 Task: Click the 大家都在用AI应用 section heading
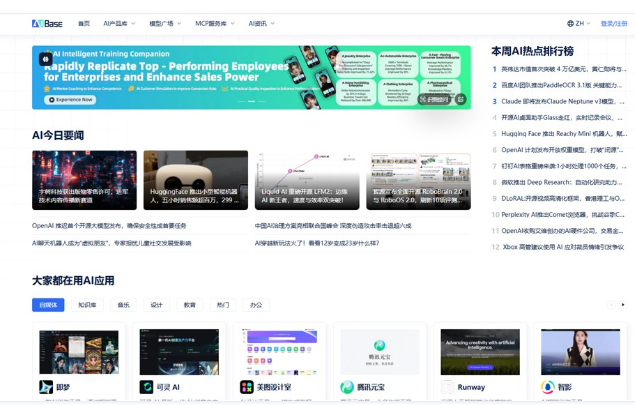point(73,281)
